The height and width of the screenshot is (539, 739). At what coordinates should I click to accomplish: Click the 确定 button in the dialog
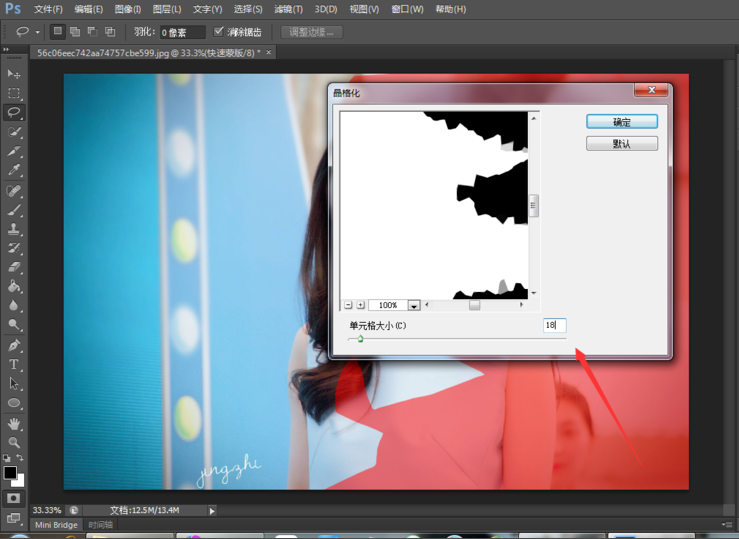click(621, 122)
